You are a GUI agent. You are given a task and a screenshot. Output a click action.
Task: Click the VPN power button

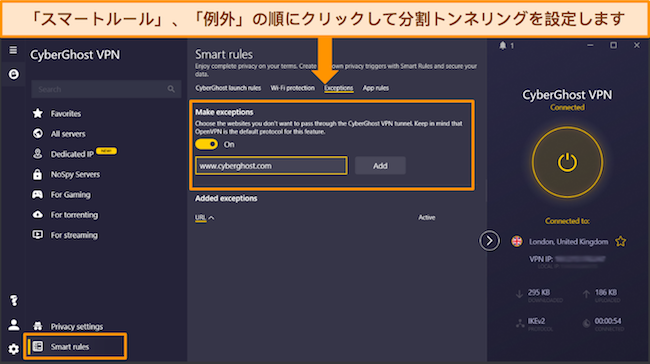(x=567, y=162)
